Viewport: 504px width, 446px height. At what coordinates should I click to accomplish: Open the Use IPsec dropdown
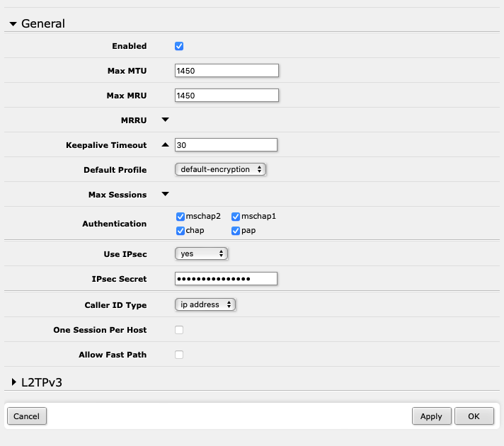(x=201, y=253)
